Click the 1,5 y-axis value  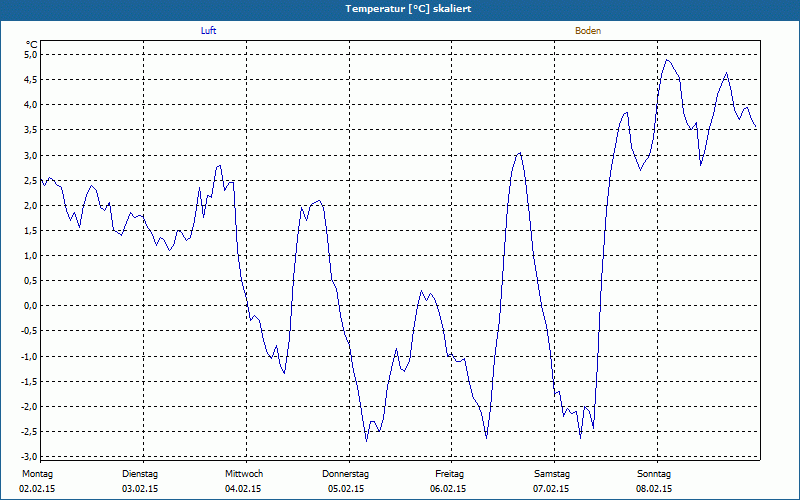click(31, 231)
